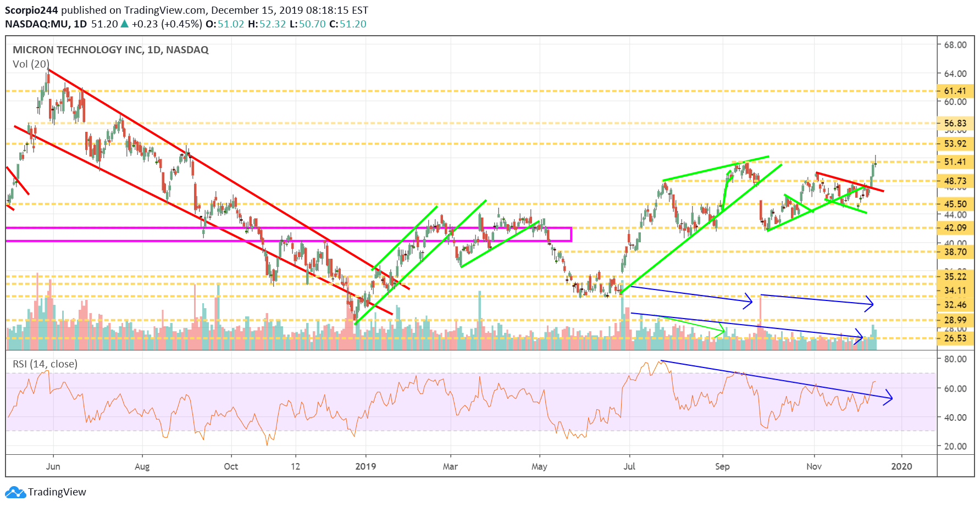Screen dimensions: 980x507
Task: Click the 80.00 RSI axis tick
Action: (955, 359)
